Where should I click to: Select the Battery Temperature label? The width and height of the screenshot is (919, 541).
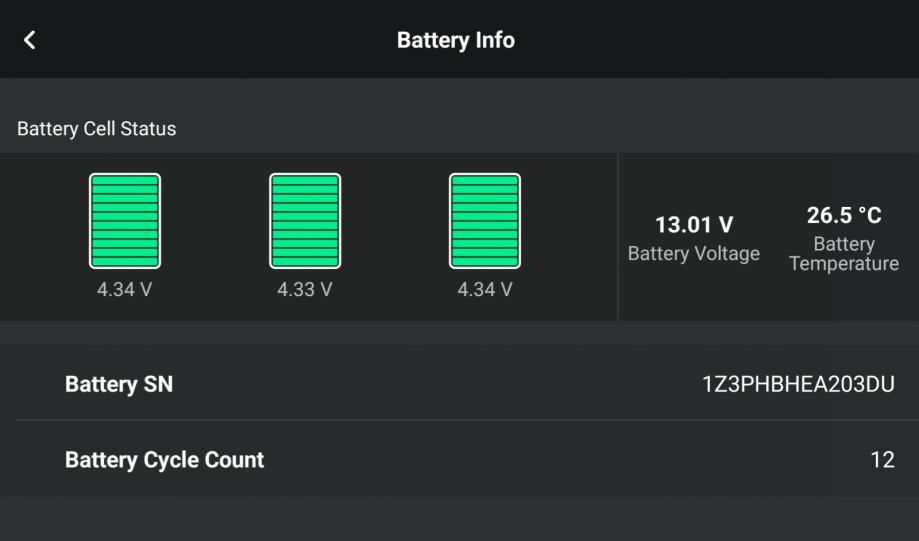[x=844, y=254]
